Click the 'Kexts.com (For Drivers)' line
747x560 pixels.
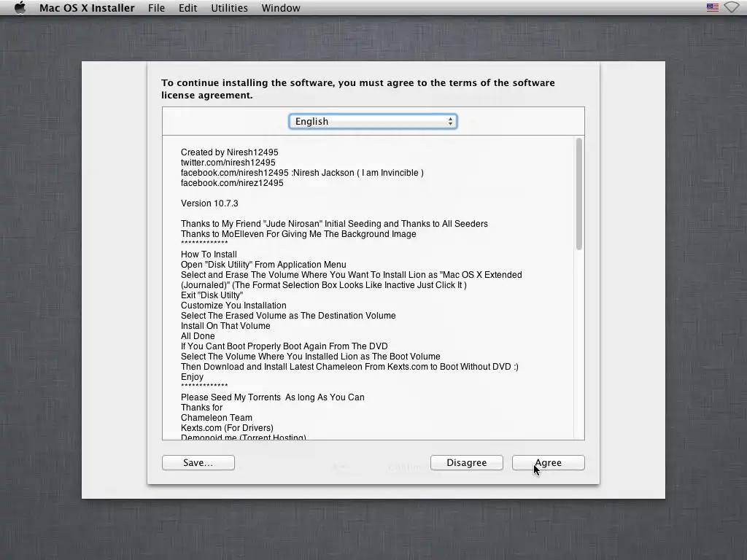click(x=227, y=427)
